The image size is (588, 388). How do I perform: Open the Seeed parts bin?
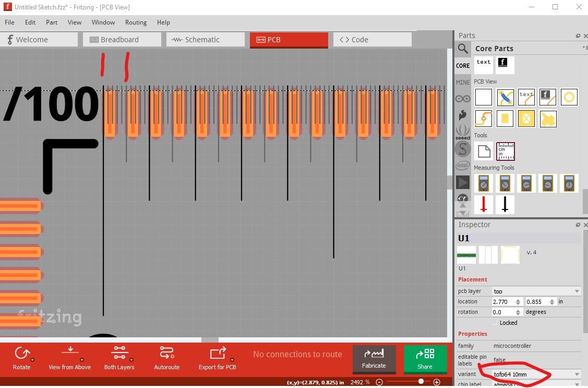pyautogui.click(x=463, y=132)
